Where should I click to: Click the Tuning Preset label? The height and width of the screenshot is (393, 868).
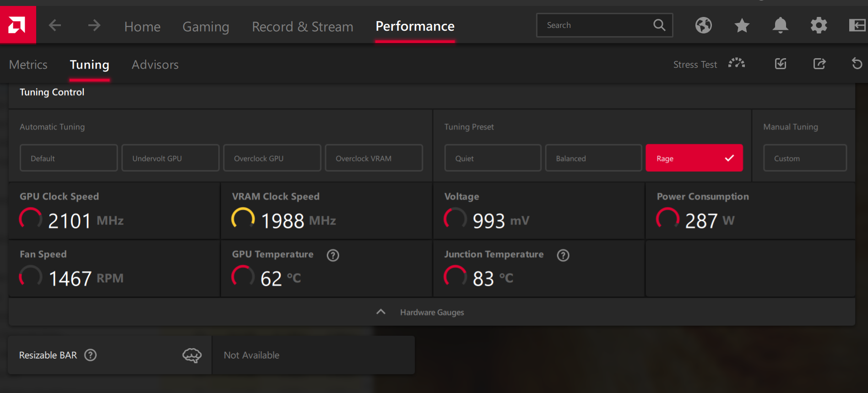pos(469,127)
